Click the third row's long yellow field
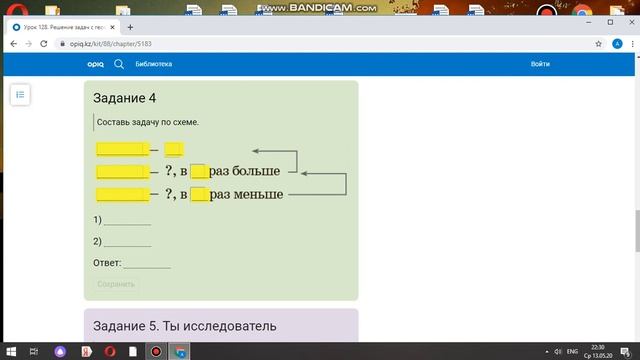This screenshot has height=360, width=640. 122,195
